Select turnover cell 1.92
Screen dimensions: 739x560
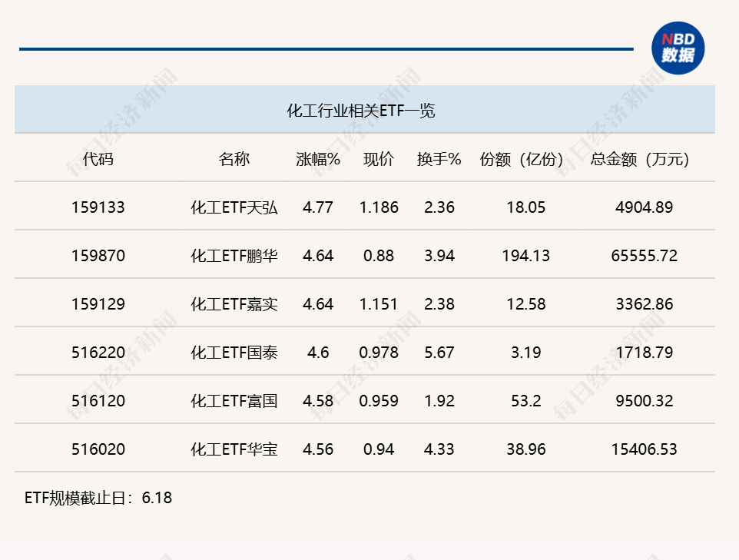coord(439,401)
